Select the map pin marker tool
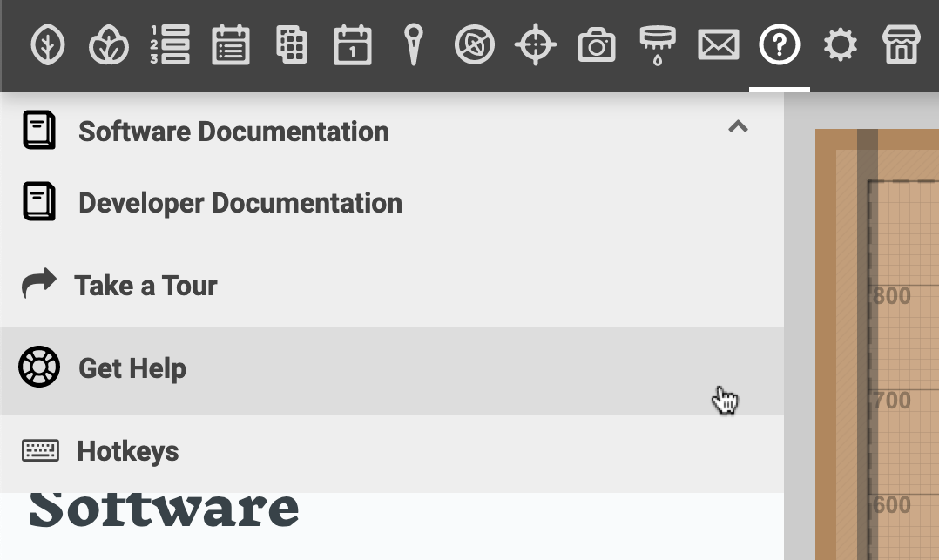 pos(412,45)
